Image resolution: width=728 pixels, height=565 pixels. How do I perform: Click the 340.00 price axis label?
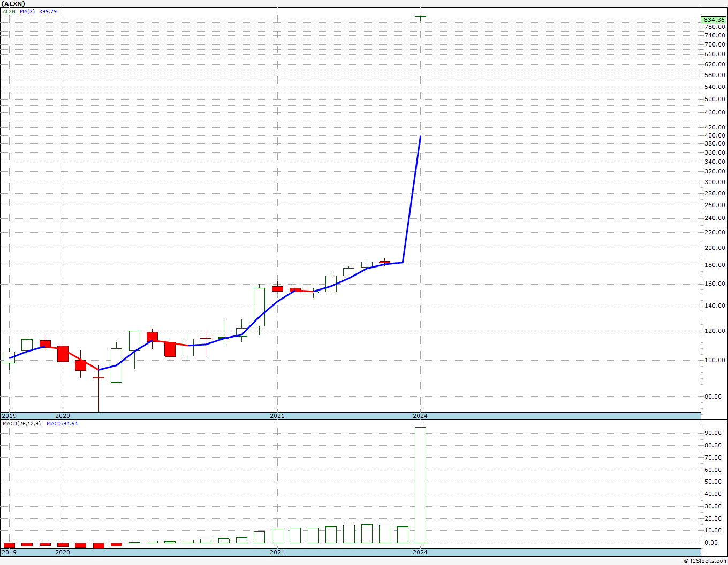[x=715, y=162]
